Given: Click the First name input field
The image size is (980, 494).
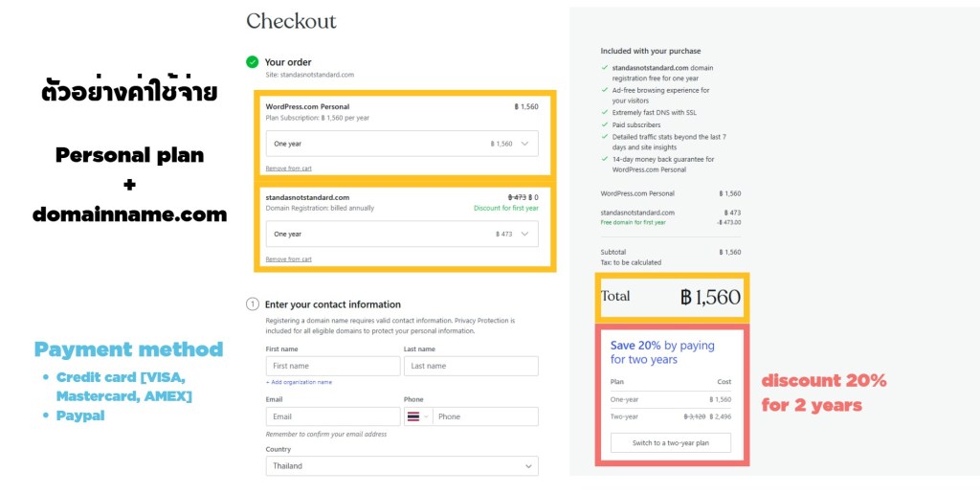Looking at the screenshot, I should click(x=333, y=366).
